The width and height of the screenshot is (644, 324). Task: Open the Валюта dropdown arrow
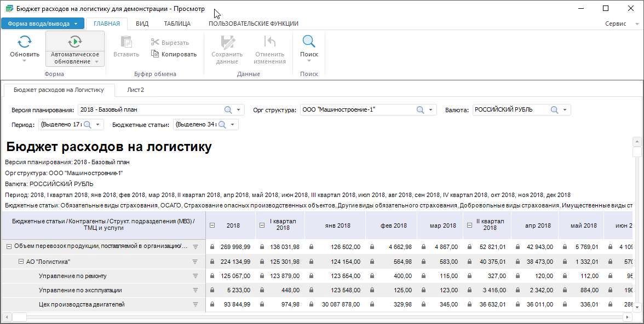click(565, 110)
